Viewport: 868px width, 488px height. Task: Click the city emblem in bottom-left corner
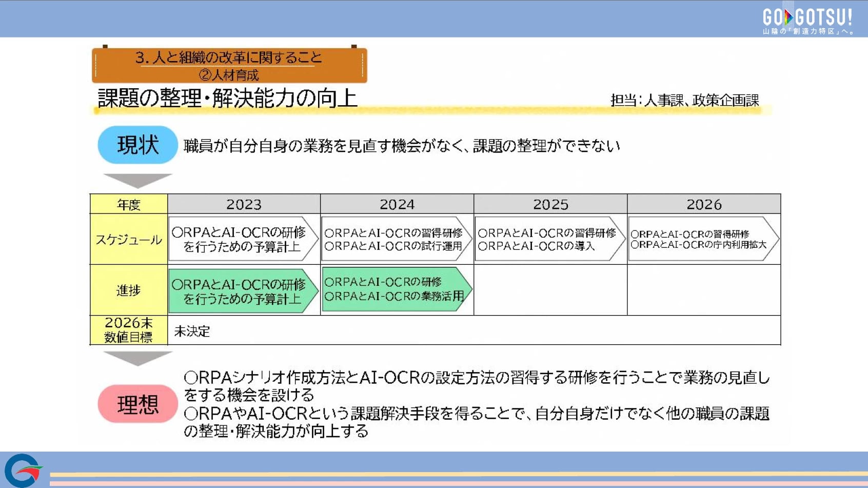click(x=23, y=470)
